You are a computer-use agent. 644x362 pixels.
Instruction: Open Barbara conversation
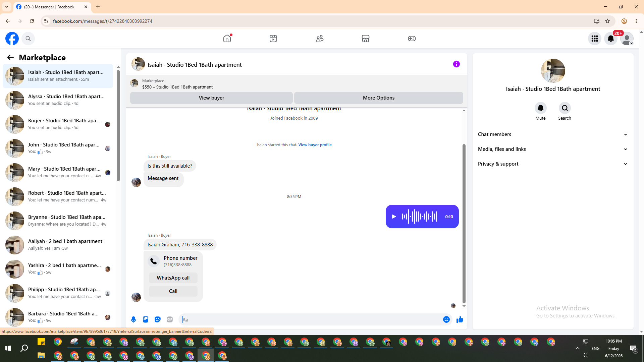click(58, 317)
